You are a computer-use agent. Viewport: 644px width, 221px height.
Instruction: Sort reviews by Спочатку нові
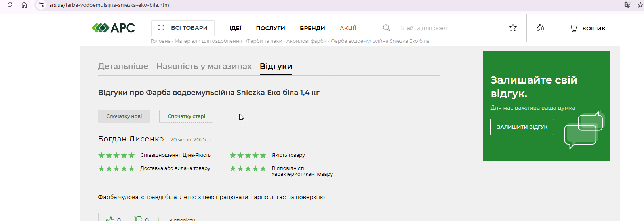click(x=124, y=116)
